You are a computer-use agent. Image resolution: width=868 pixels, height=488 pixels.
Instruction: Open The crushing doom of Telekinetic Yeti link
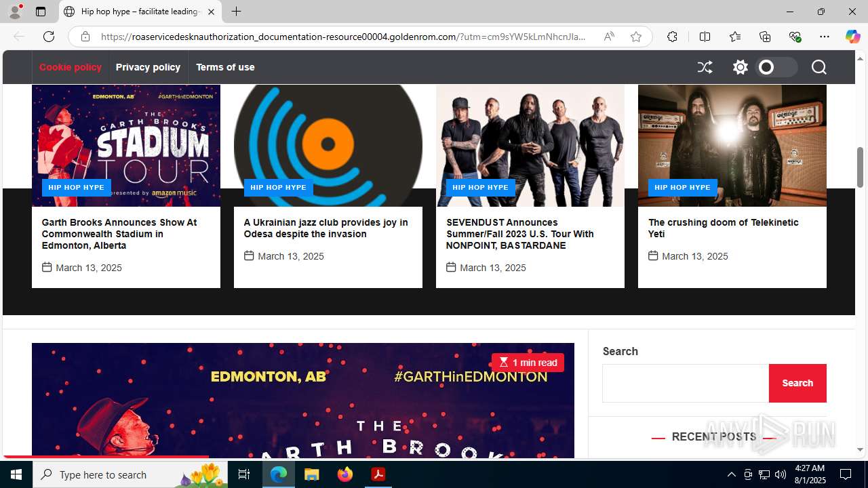pyautogui.click(x=724, y=228)
